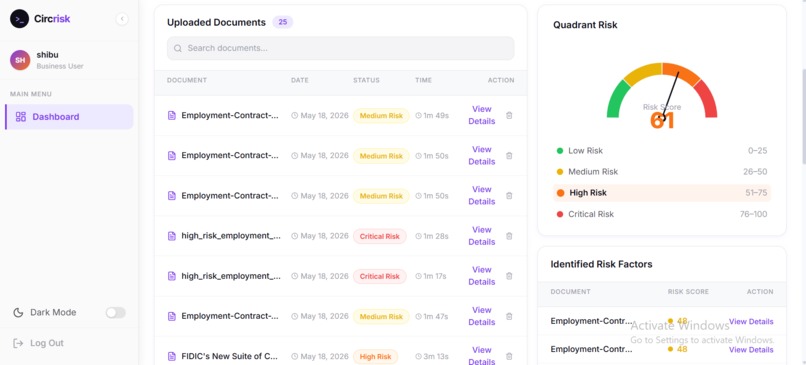Screen dimensions: 806x365
Task: Click the file icon of the 1m 49s document
Action: coord(172,116)
